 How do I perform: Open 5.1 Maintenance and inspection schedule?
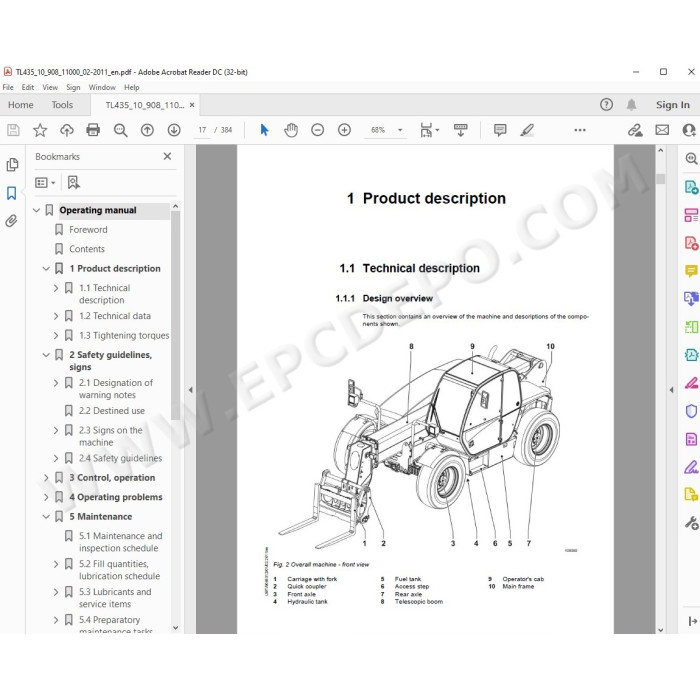(121, 542)
